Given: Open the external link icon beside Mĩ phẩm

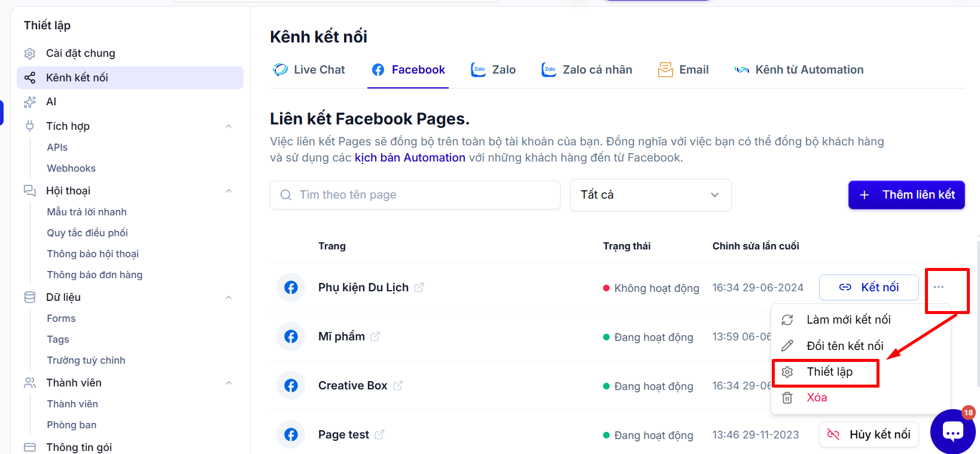Looking at the screenshot, I should click(x=375, y=337).
